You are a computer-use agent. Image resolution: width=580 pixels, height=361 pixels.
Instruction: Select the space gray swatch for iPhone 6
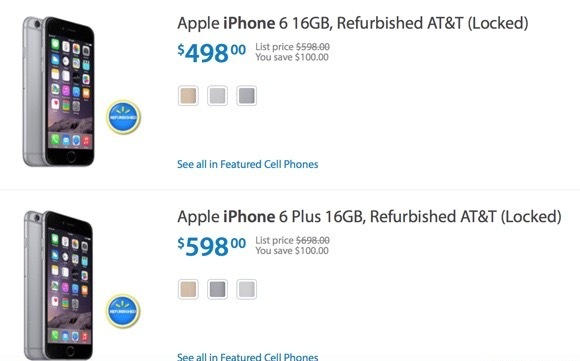click(x=247, y=96)
